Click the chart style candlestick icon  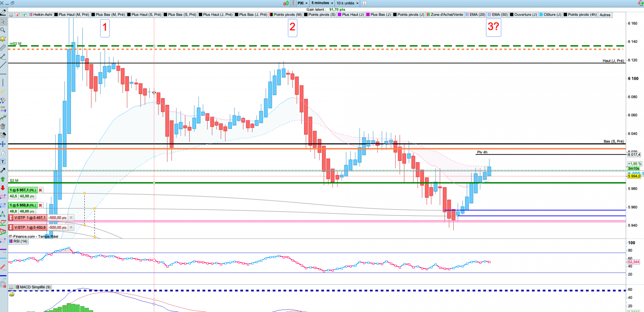tap(286, 3)
